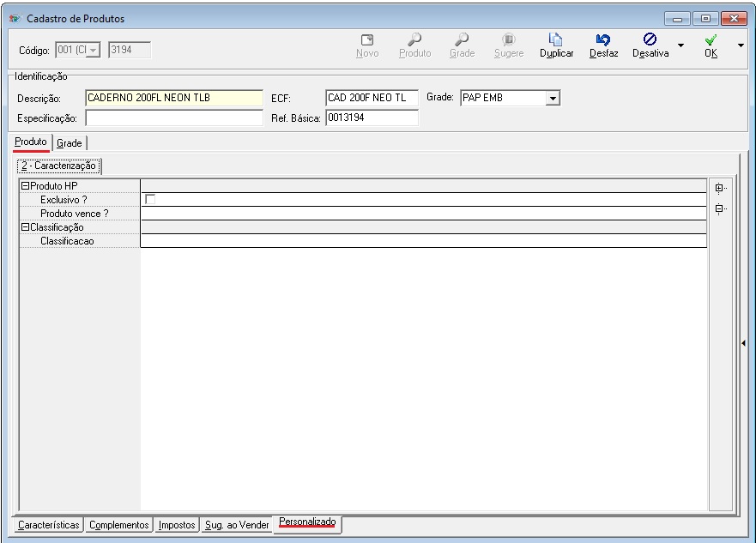The image size is (756, 543).
Task: Click the code field showing 3194
Action: pyautogui.click(x=130, y=50)
